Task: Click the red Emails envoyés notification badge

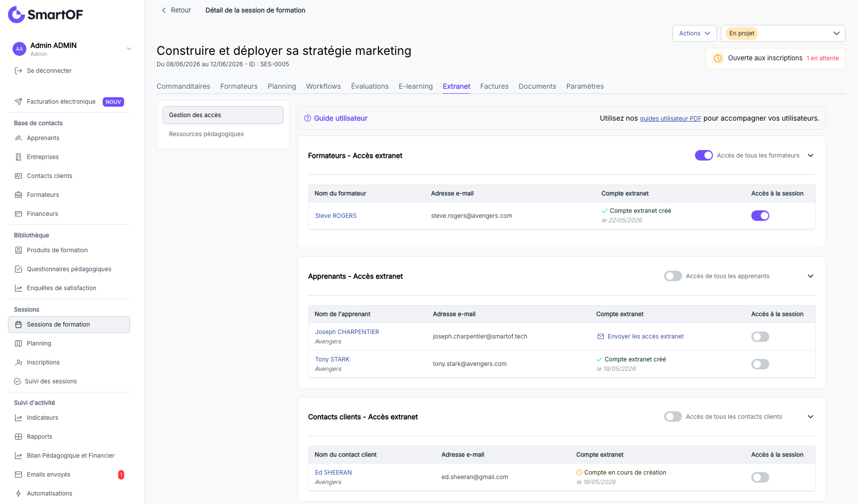Action: (121, 475)
